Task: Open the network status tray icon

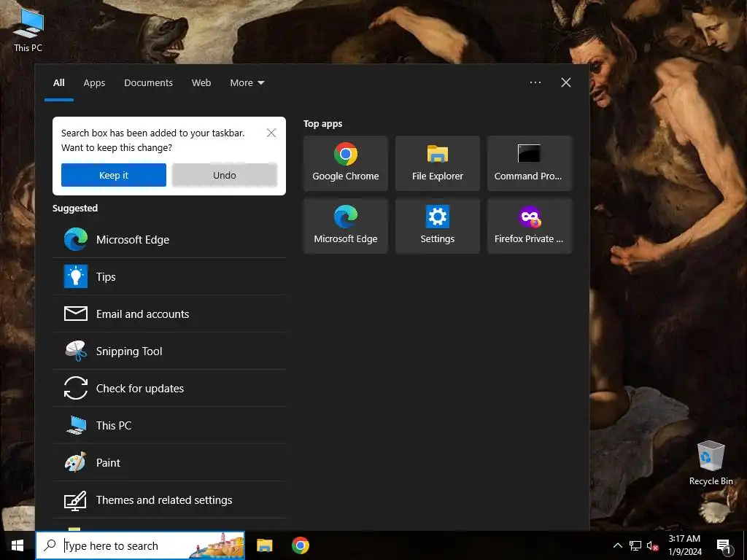Action: tap(635, 545)
